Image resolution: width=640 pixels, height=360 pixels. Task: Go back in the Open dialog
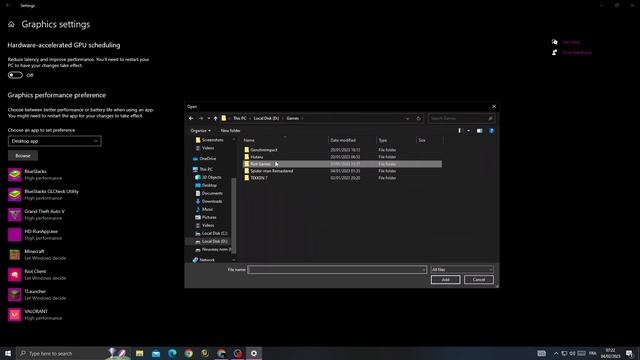click(x=191, y=118)
